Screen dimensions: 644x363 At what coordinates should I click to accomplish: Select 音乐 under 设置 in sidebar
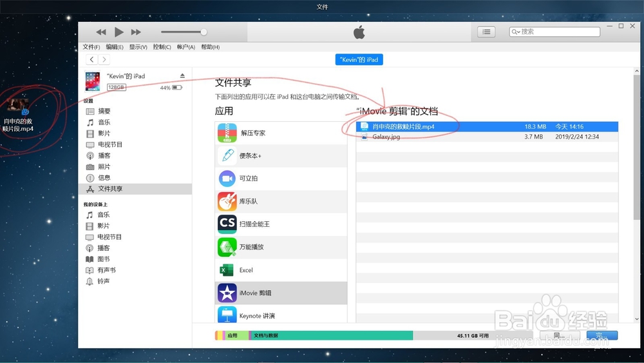(x=104, y=123)
